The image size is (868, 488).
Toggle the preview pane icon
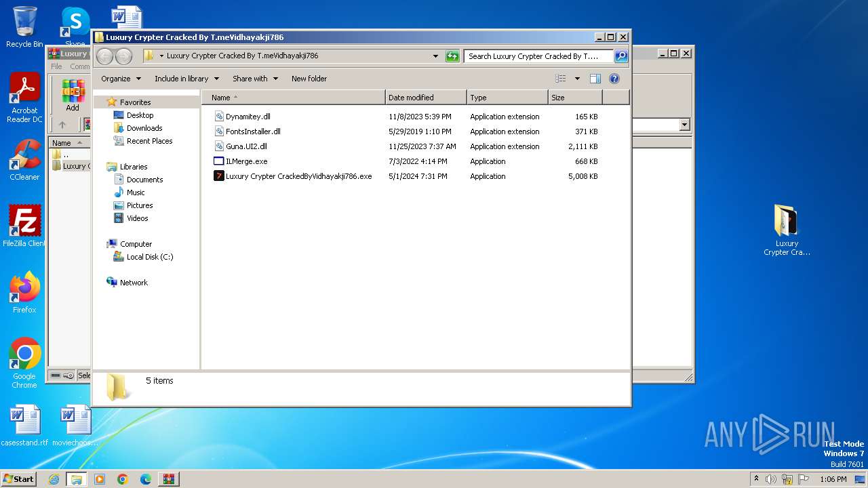[595, 79]
